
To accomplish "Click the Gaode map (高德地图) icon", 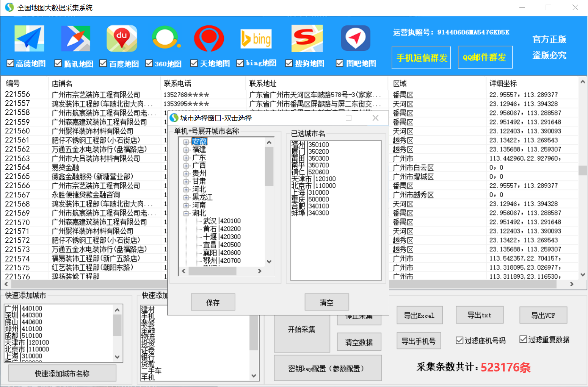I will [29, 38].
